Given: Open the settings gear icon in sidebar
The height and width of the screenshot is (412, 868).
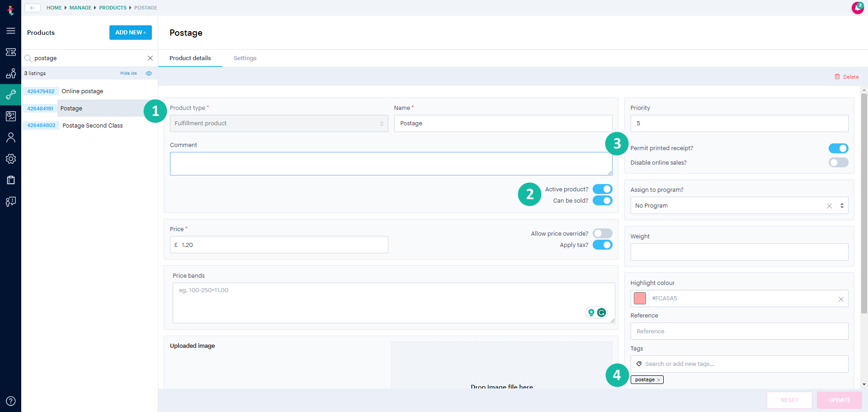Looking at the screenshot, I should click(11, 159).
